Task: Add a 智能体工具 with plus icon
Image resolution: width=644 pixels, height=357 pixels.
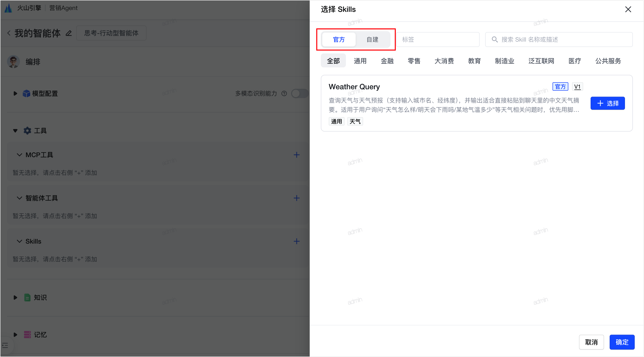Action: coord(296,198)
